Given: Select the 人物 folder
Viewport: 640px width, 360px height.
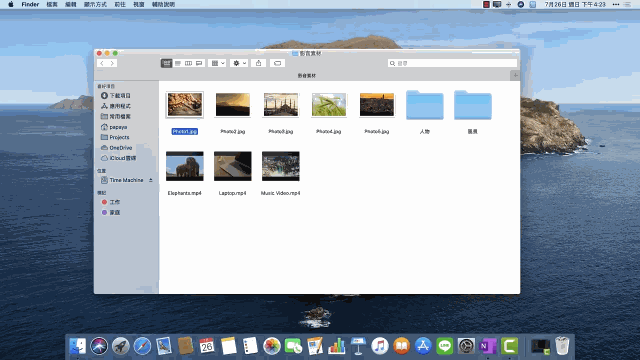Looking at the screenshot, I should (x=425, y=105).
